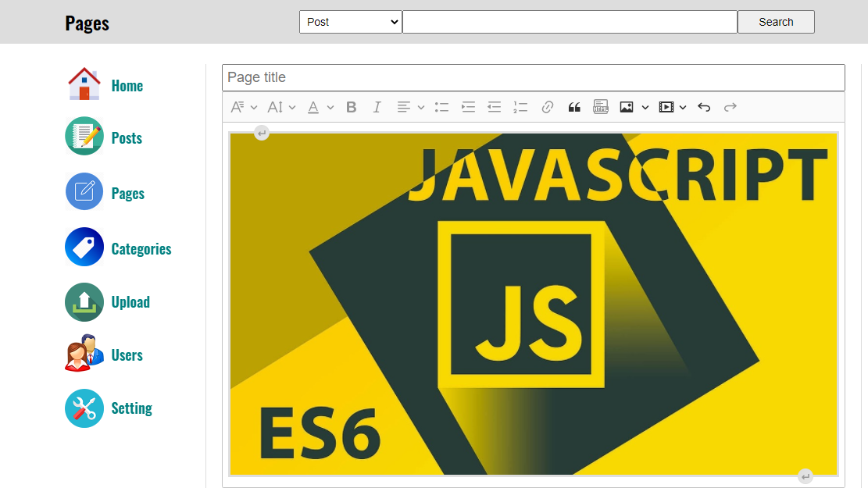Expand the insert image dropdown arrow
868x488 pixels.
pyautogui.click(x=645, y=108)
